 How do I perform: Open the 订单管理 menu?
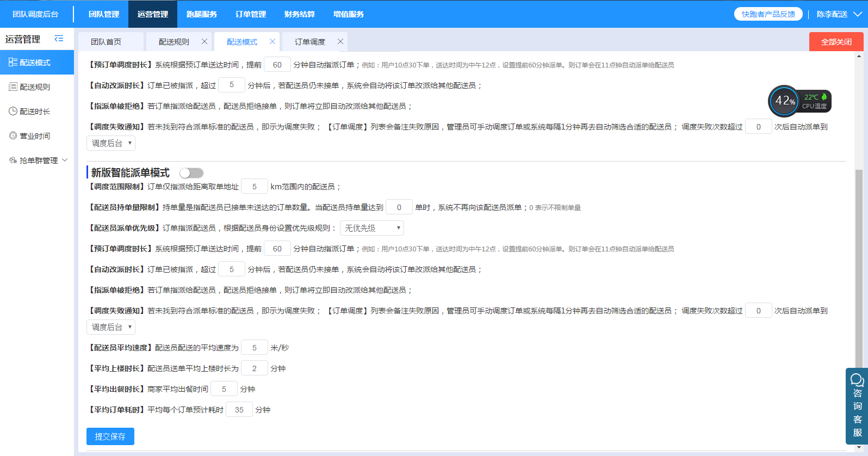251,14
